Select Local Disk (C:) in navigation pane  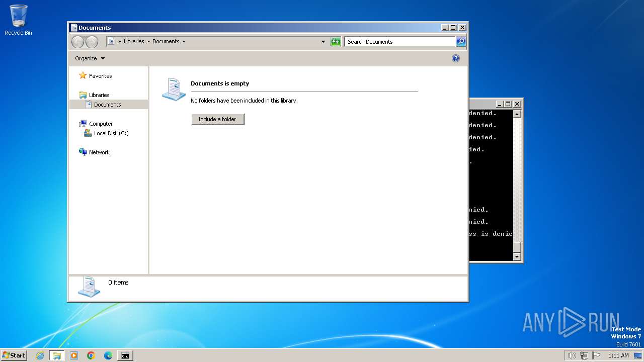click(111, 133)
